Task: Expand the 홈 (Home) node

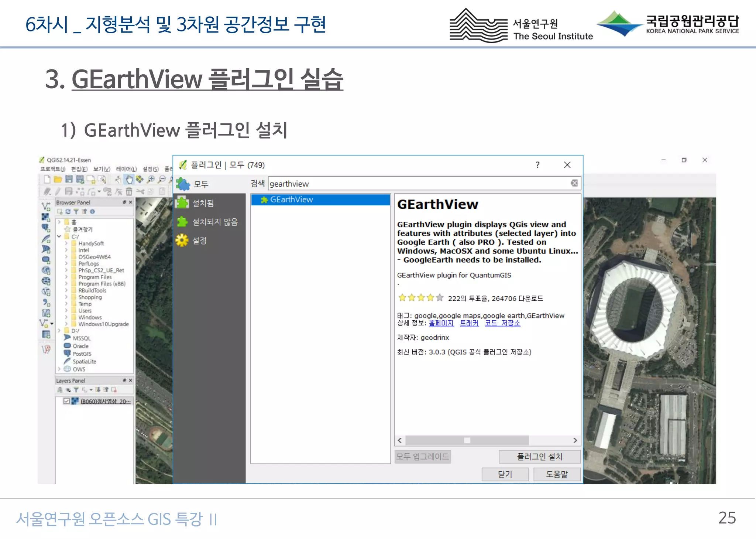Action: point(59,222)
